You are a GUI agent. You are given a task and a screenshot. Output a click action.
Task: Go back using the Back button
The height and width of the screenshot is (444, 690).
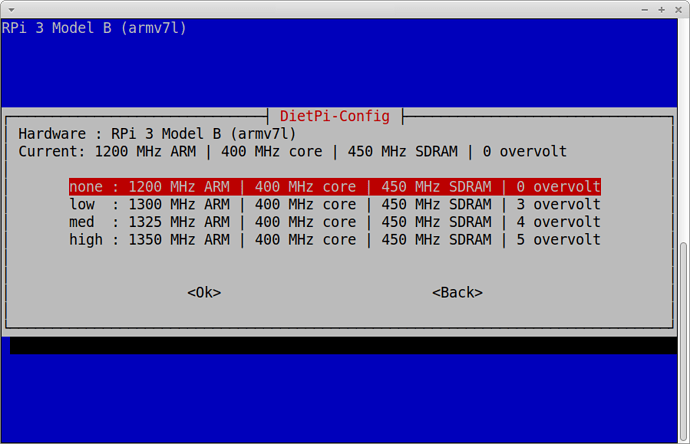click(457, 293)
